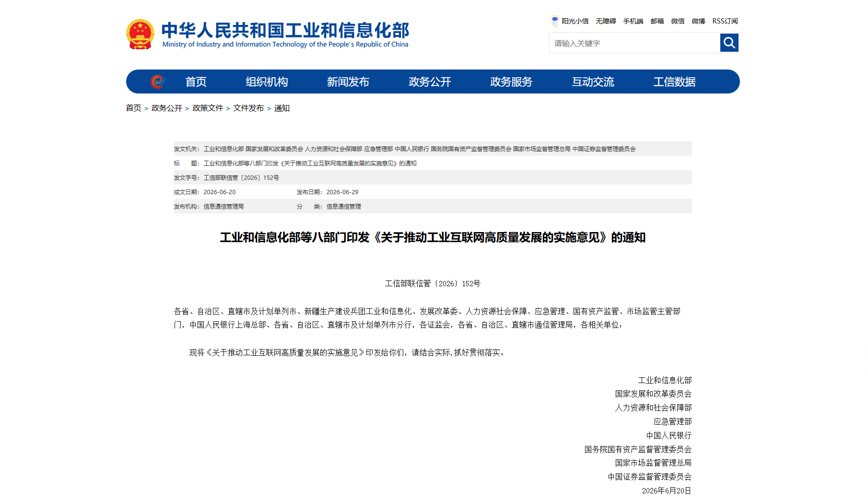Open 新闻发布 menu
The height and width of the screenshot is (502, 868).
[348, 82]
